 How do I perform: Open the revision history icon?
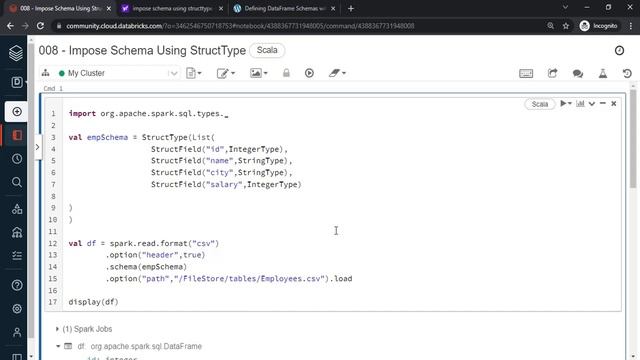(x=627, y=73)
